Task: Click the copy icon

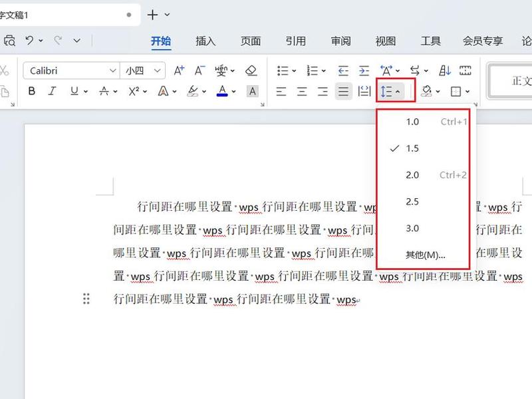Action: 5,92
